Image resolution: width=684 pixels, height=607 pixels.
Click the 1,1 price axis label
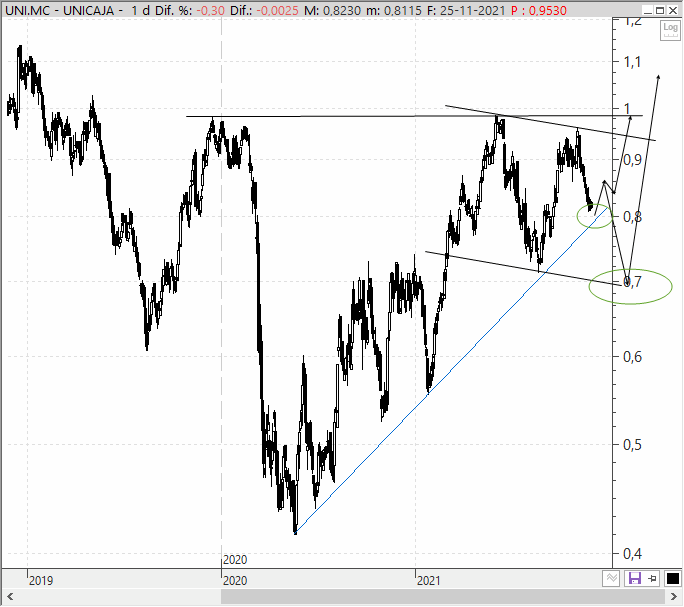click(632, 62)
